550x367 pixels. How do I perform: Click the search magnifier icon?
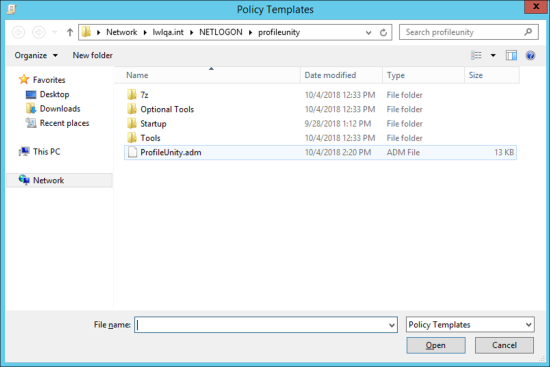click(528, 32)
